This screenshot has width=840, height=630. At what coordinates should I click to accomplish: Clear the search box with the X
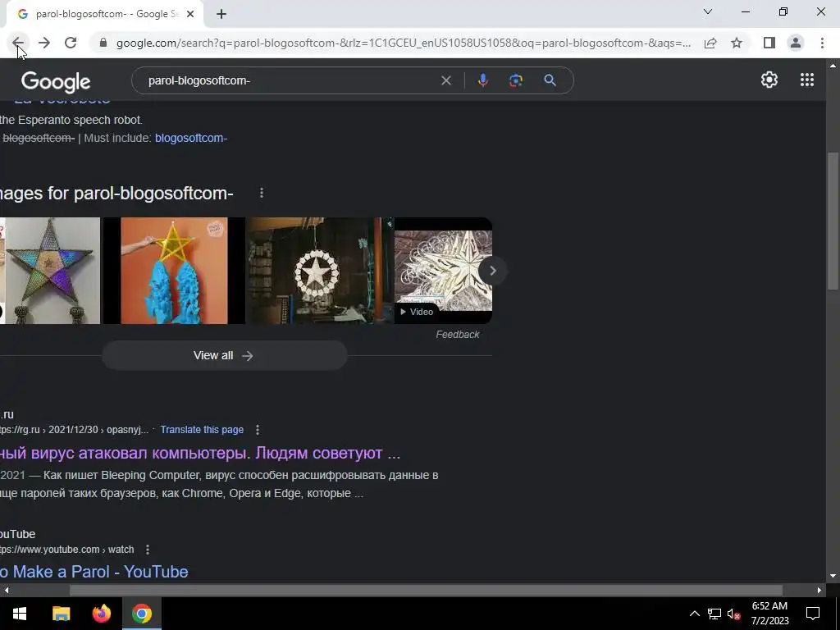tap(445, 80)
